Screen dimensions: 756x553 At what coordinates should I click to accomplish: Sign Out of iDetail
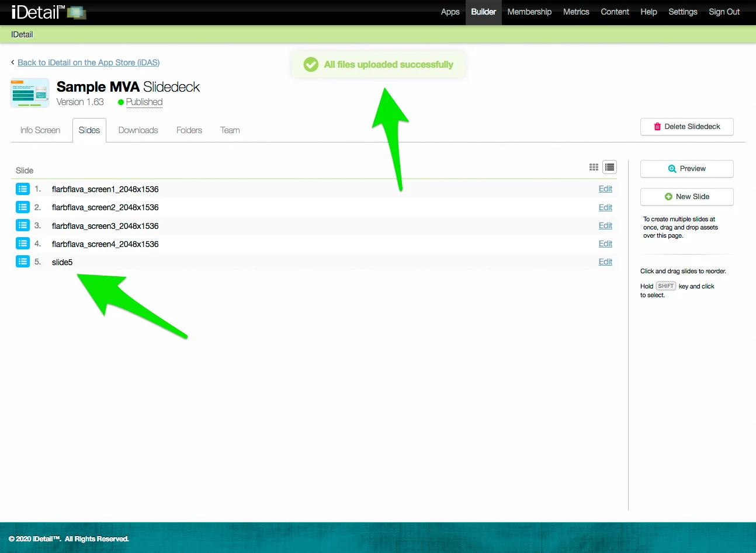pos(724,12)
